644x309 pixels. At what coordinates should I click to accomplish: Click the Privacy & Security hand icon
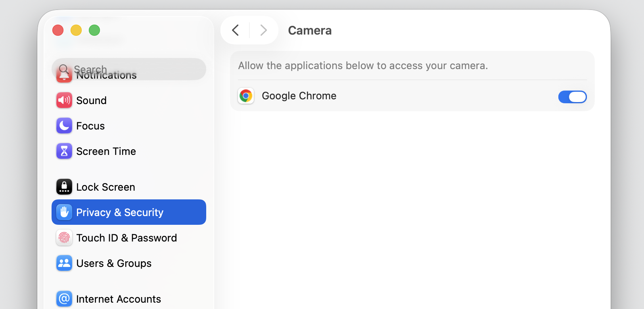[64, 212]
